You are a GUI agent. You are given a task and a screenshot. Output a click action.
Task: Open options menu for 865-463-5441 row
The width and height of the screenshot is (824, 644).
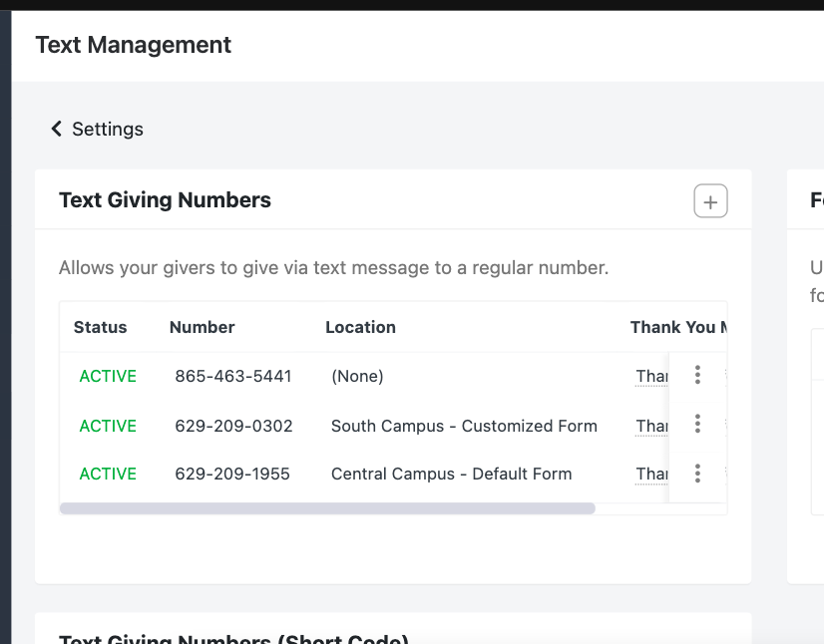pos(697,375)
